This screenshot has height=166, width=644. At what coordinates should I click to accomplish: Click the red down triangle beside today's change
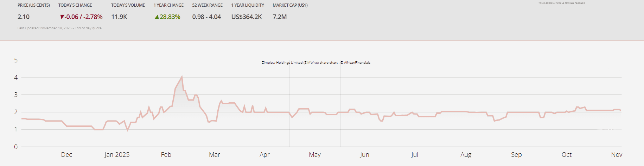pyautogui.click(x=62, y=17)
